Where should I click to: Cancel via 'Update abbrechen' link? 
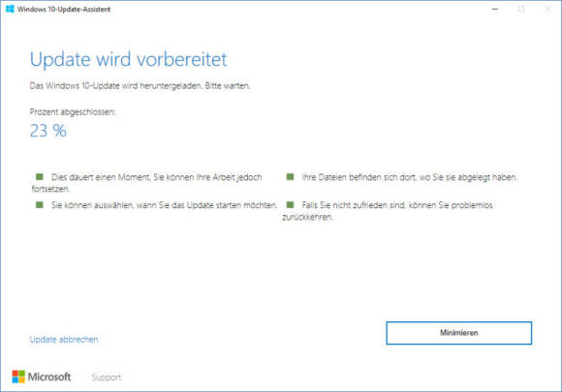click(64, 340)
